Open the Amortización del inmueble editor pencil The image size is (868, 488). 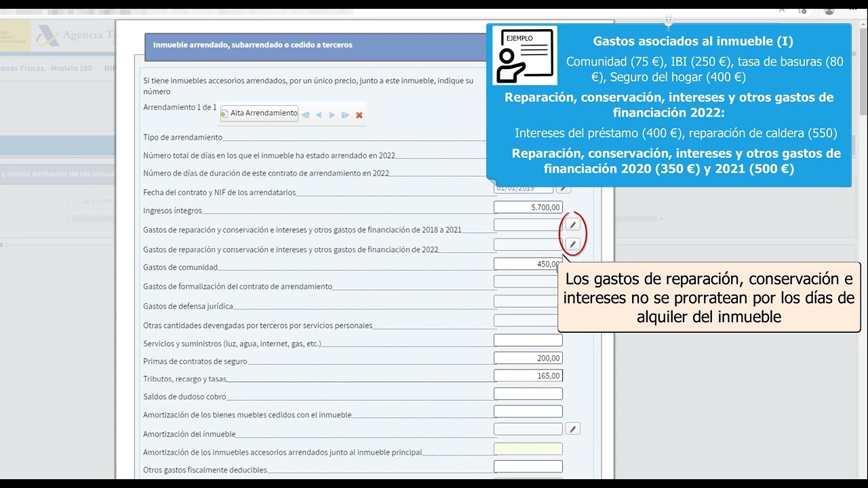(572, 428)
